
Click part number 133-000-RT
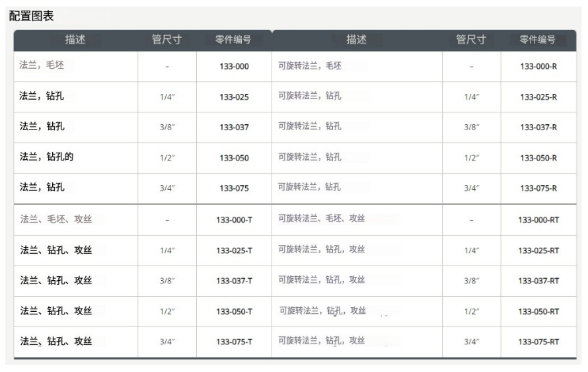[538, 219]
